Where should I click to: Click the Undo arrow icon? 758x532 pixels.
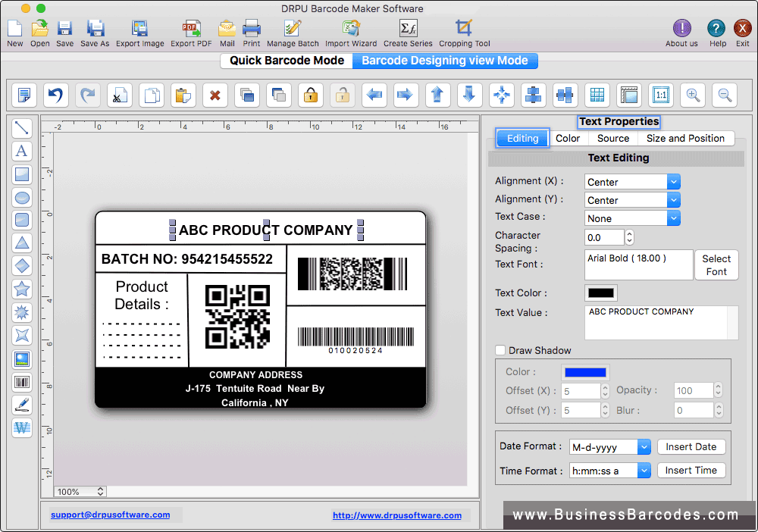click(55, 95)
